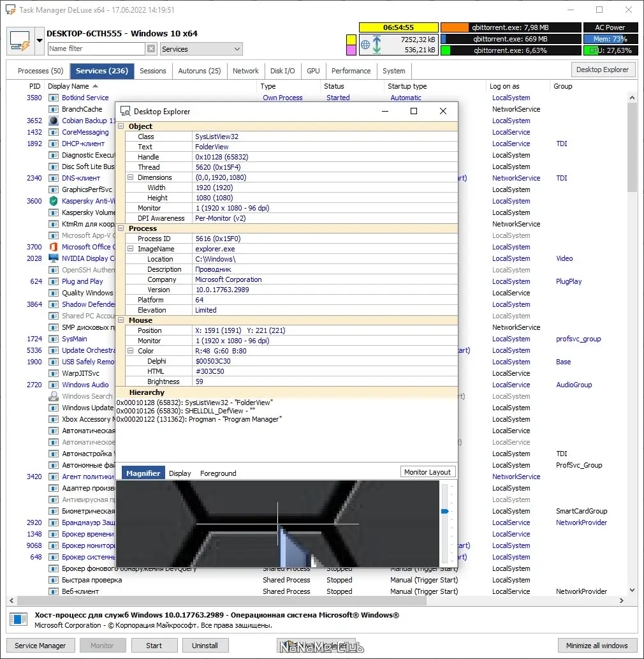Click Microsoft Office service icon

coord(54,247)
